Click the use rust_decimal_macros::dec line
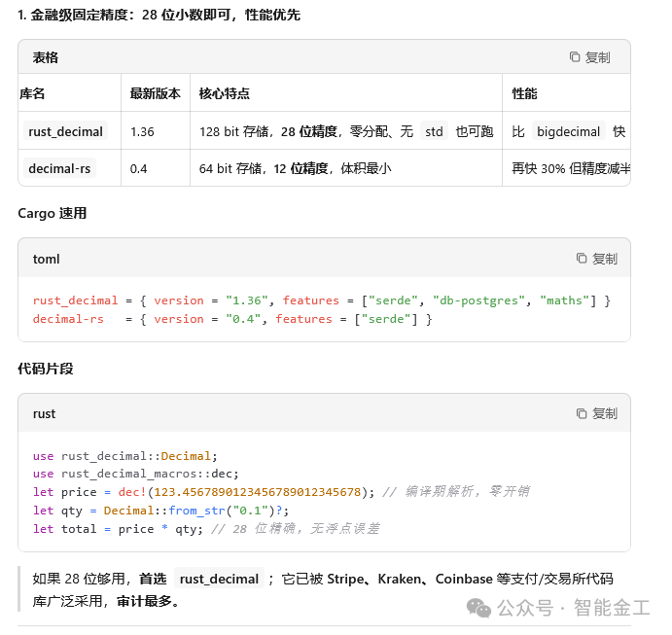 (136, 474)
